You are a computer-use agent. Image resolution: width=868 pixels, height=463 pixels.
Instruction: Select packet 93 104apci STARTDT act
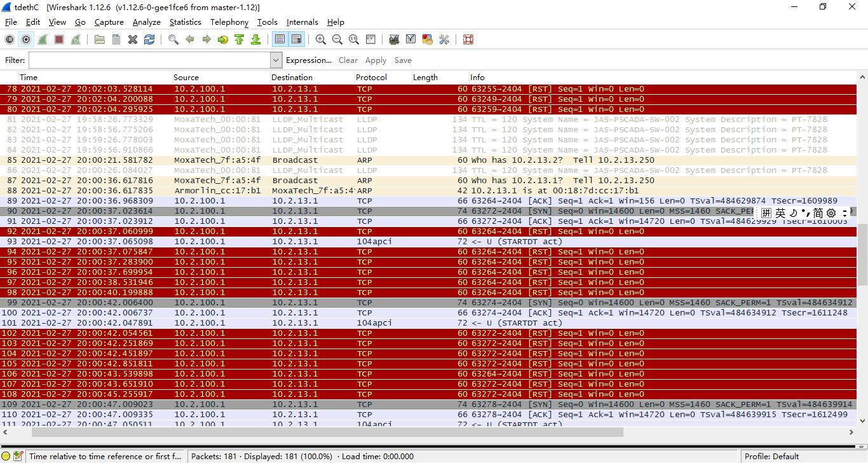[428, 242]
